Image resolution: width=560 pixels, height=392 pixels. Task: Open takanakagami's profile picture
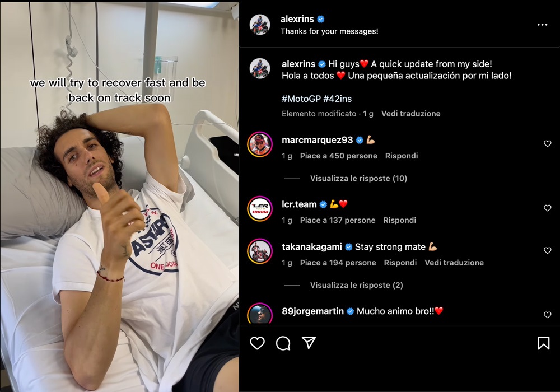[260, 251]
